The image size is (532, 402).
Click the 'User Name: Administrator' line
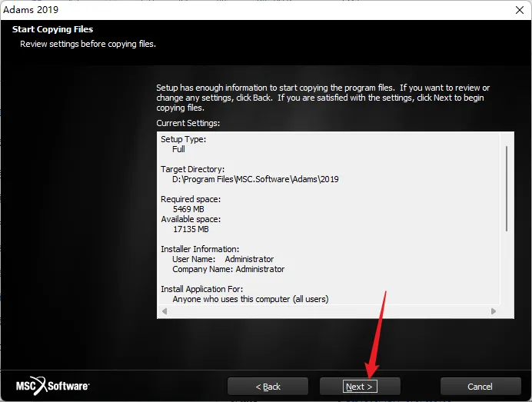click(x=223, y=259)
